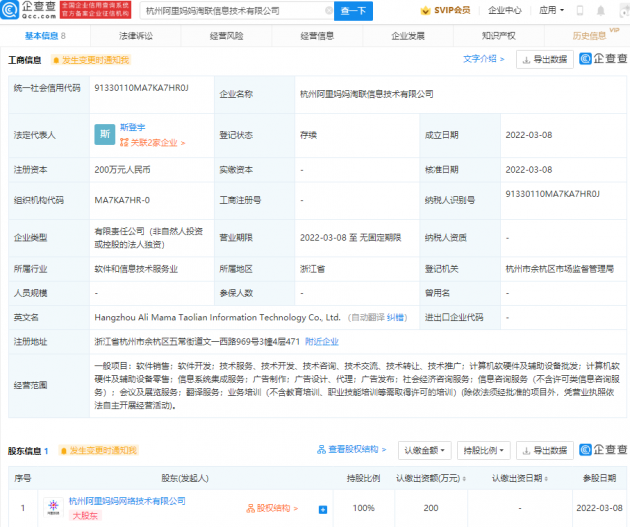
Task: Open SVIP会员 membership page
Action: [x=446, y=10]
